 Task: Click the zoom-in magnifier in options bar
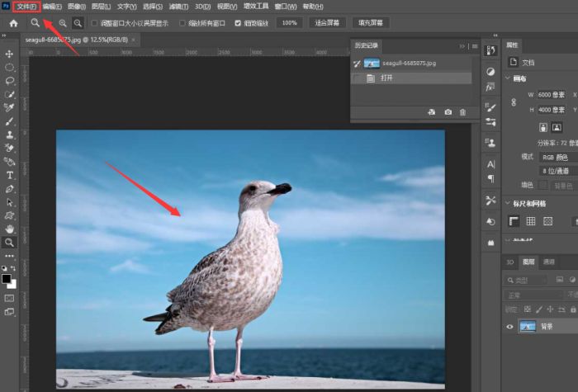click(x=62, y=23)
